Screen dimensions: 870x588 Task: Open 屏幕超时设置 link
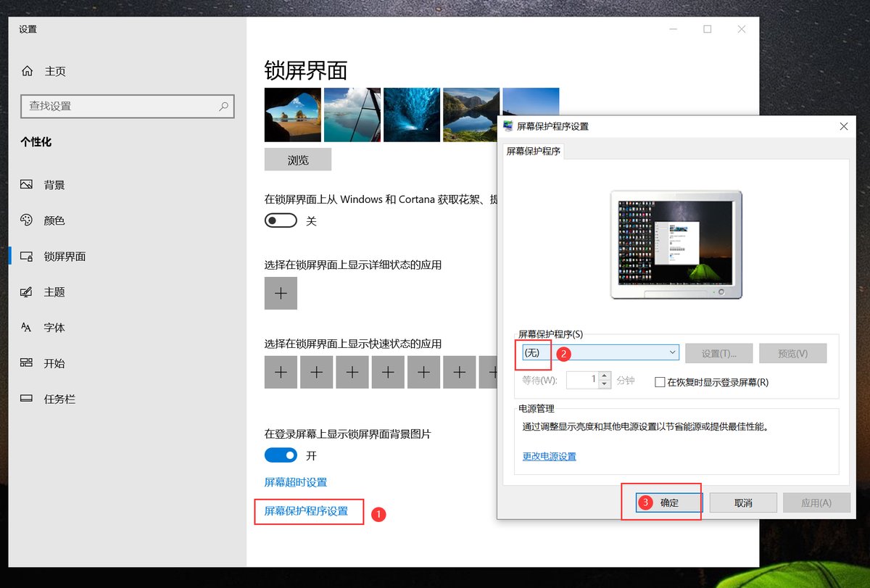coord(296,482)
